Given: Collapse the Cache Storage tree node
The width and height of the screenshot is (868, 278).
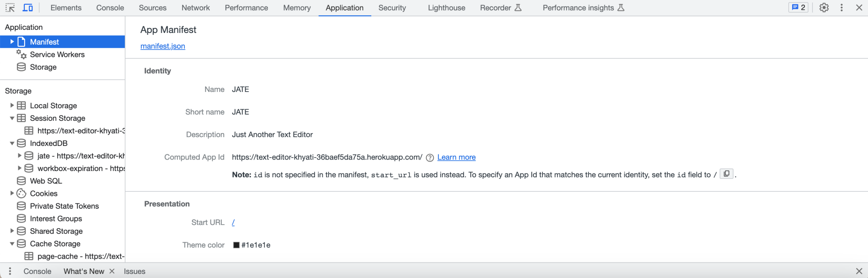Looking at the screenshot, I should pos(12,244).
